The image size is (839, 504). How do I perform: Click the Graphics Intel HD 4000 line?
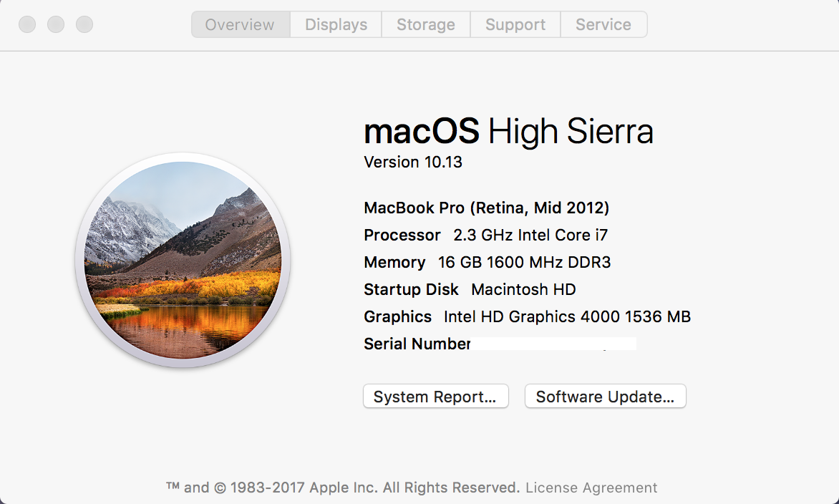pyautogui.click(x=527, y=317)
